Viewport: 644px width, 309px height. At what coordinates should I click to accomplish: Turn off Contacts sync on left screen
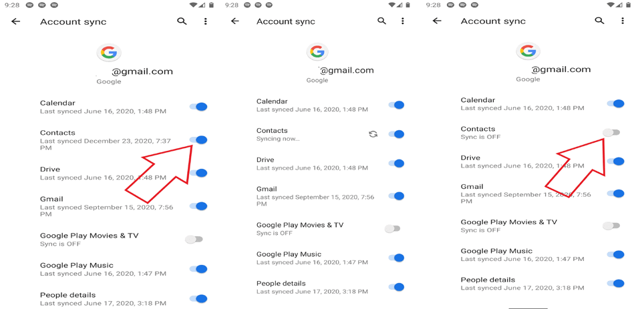click(x=198, y=140)
